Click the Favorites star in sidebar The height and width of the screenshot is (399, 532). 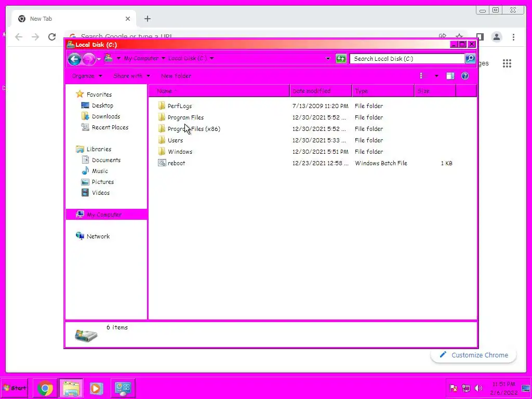click(x=79, y=94)
